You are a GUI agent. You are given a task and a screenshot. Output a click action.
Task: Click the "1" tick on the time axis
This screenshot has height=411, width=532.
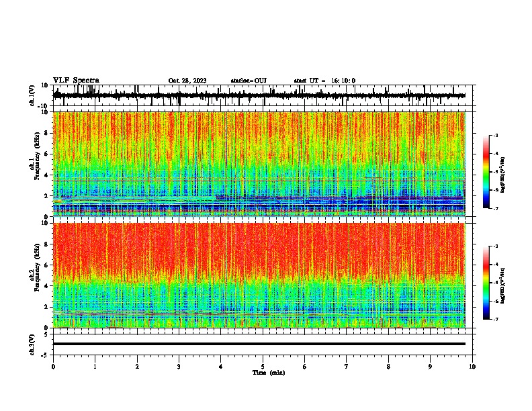coord(95,367)
